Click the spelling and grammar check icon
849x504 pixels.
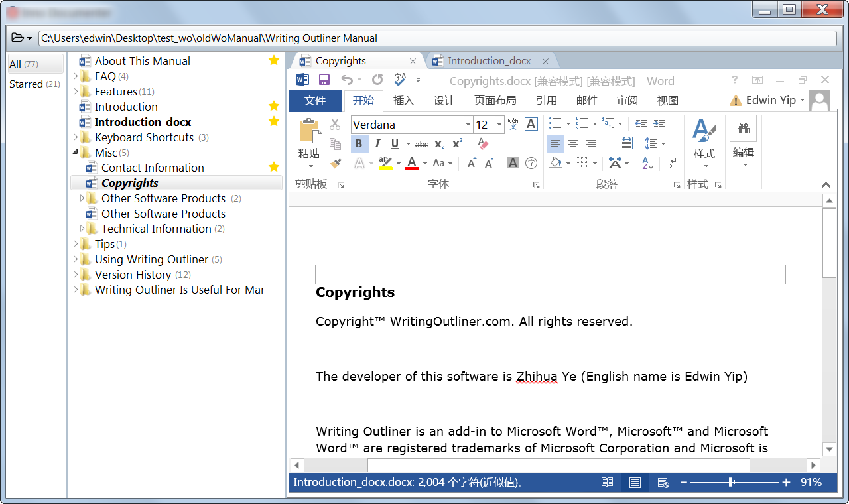(400, 80)
